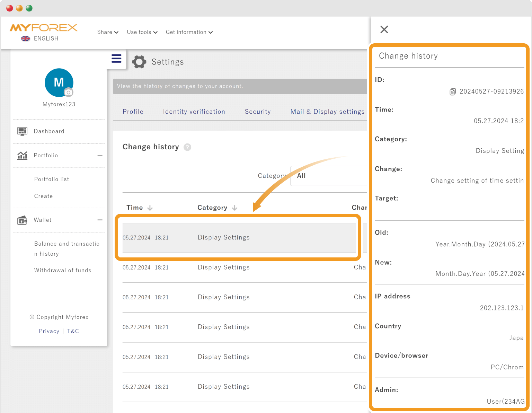Click the Portfolio chart icon
Image resolution: width=532 pixels, height=413 pixels.
tap(23, 156)
